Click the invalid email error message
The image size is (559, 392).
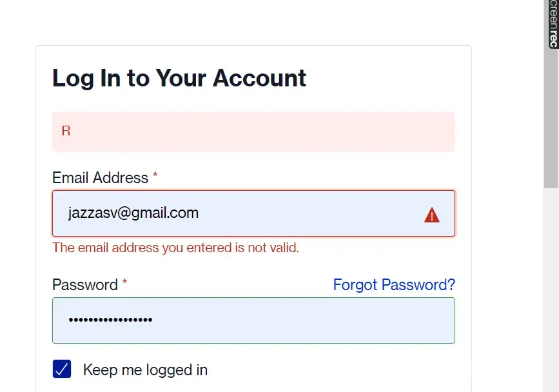click(x=175, y=248)
